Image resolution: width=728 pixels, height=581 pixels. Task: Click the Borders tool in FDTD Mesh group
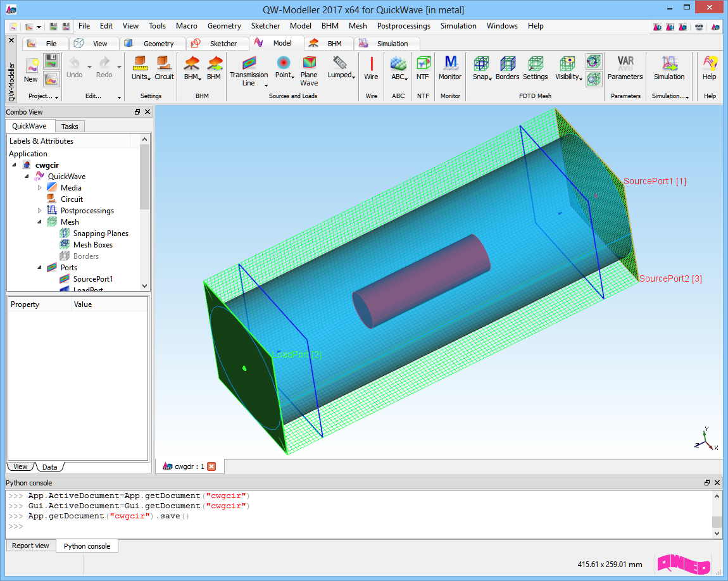[x=507, y=68]
